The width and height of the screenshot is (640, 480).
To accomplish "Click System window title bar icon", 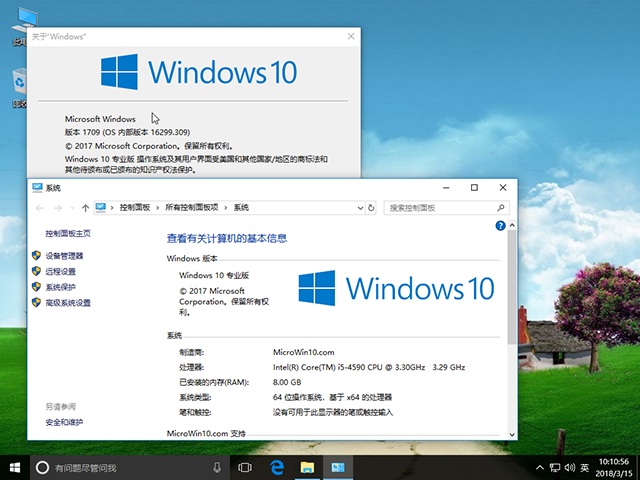I will coord(37,187).
